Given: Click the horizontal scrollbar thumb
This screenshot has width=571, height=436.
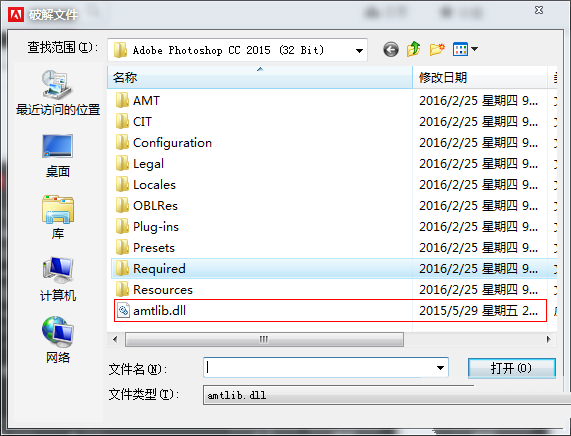Looking at the screenshot, I should 264,339.
